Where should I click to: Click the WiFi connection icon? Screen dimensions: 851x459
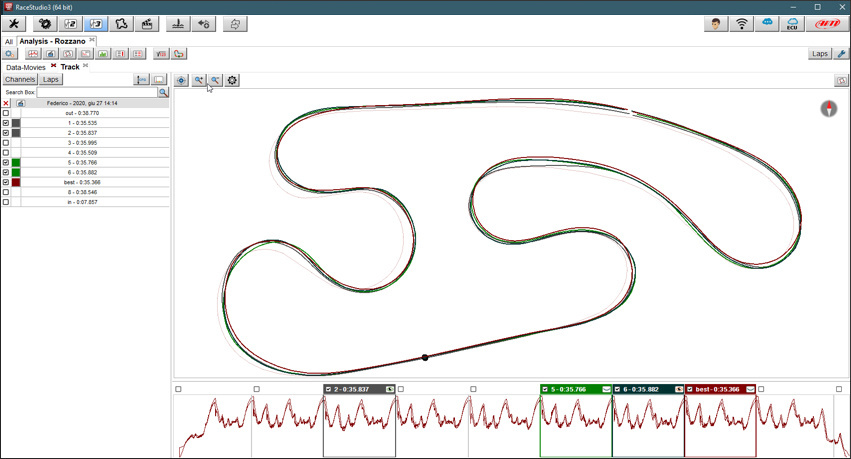click(742, 23)
